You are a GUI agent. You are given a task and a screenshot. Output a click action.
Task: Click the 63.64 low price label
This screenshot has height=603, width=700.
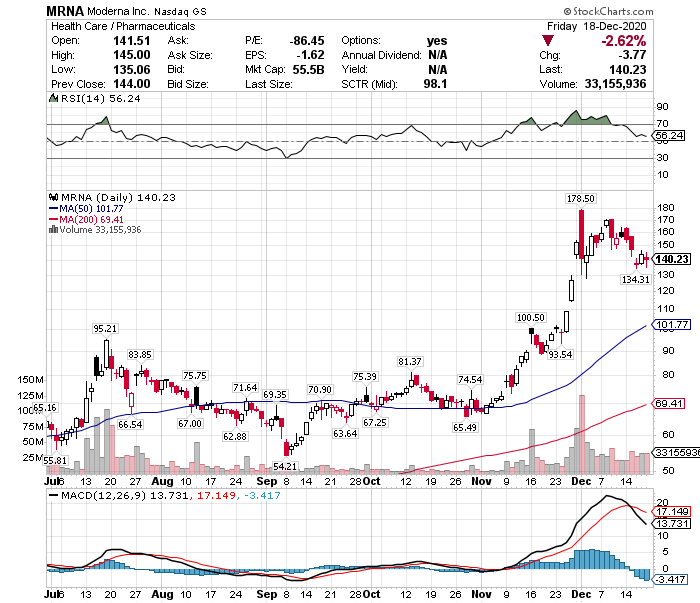(345, 433)
